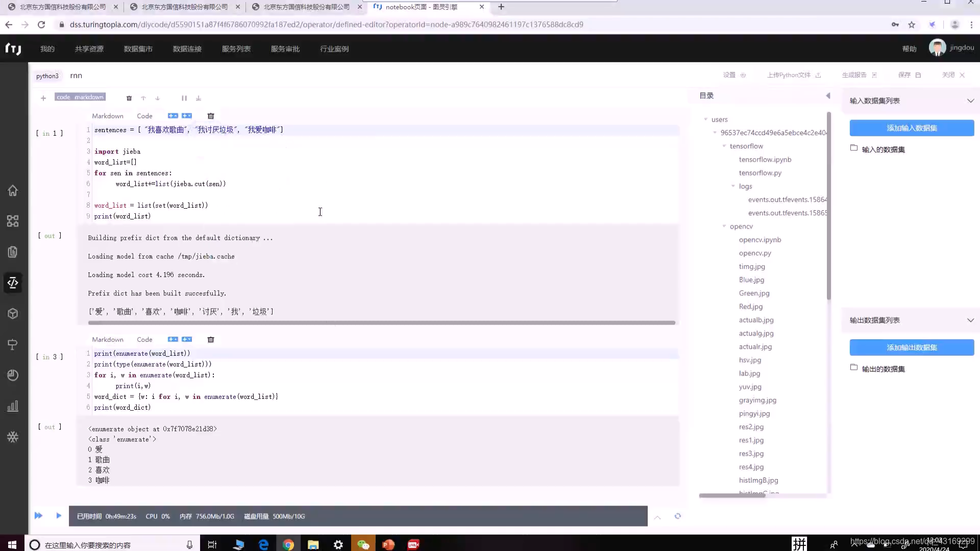Insert cell above in second cell

pyautogui.click(x=173, y=339)
